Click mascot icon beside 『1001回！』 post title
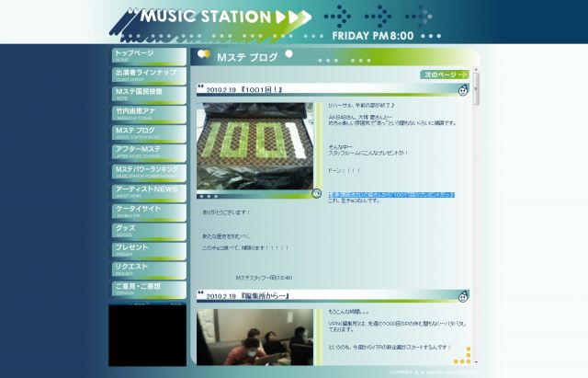This screenshot has height=378, width=588. pyautogui.click(x=463, y=90)
